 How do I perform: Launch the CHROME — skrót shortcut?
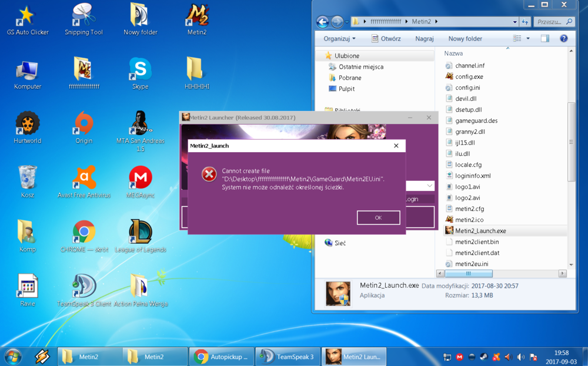84,237
